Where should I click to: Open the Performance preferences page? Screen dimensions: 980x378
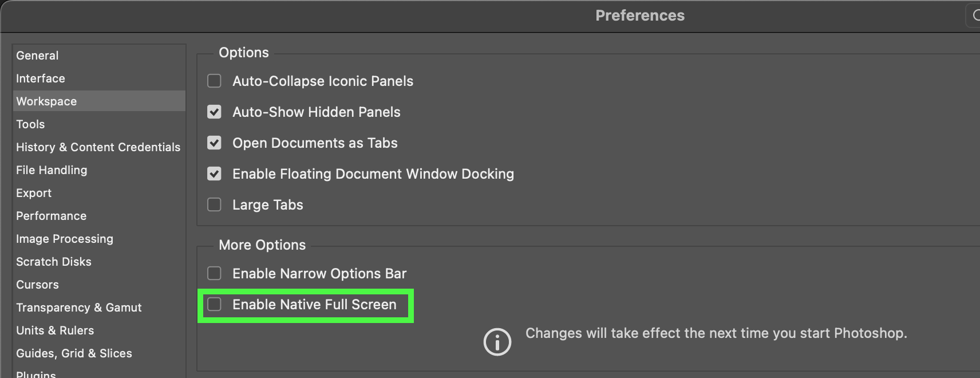(51, 216)
